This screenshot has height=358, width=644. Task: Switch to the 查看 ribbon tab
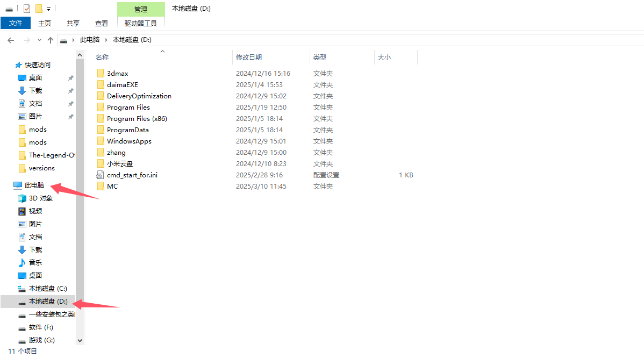102,23
